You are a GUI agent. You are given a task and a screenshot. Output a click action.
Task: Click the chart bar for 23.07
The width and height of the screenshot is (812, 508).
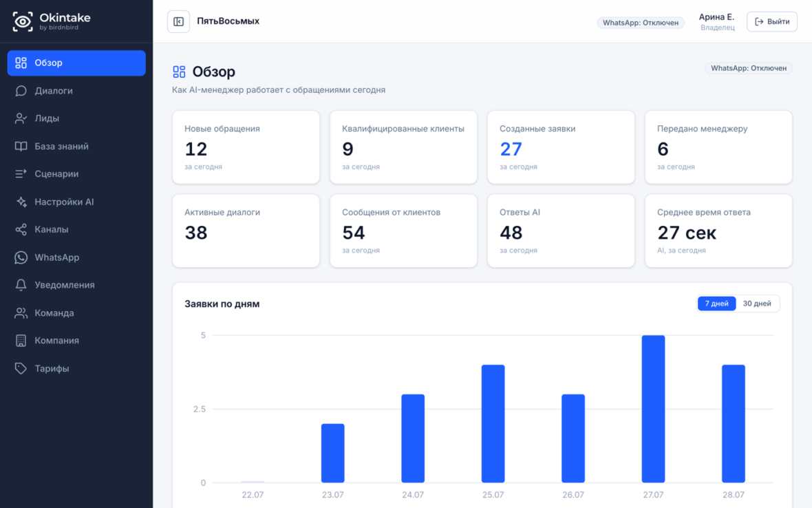tap(333, 453)
